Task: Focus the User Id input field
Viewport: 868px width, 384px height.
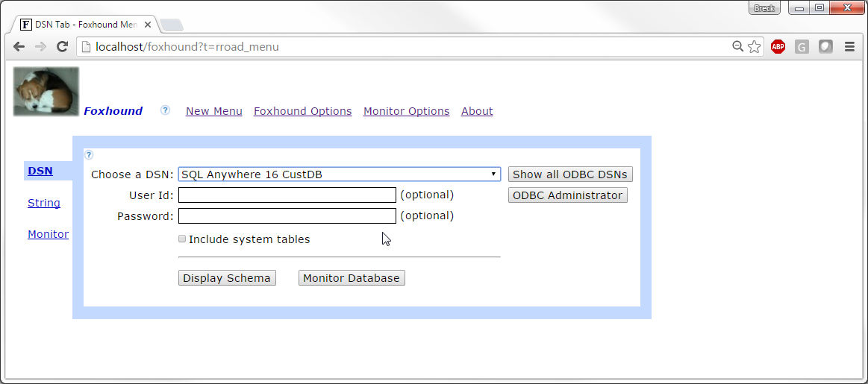Action: point(287,195)
